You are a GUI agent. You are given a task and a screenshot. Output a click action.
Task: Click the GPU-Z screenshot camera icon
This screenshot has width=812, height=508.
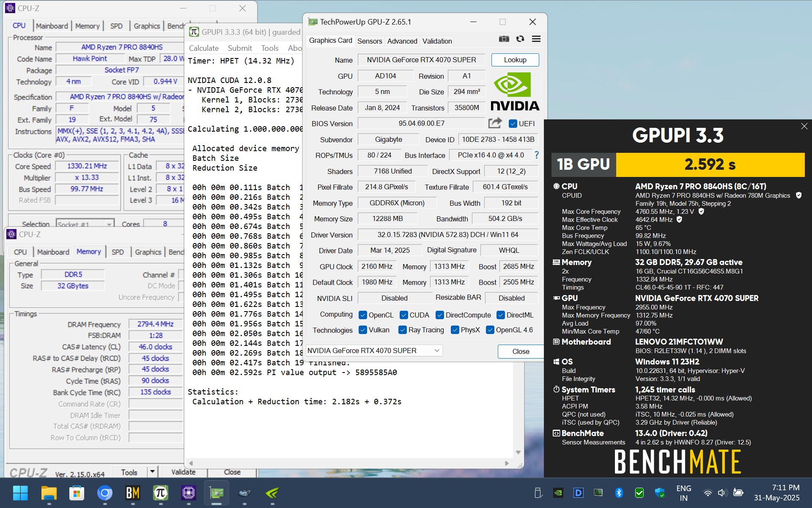504,39
